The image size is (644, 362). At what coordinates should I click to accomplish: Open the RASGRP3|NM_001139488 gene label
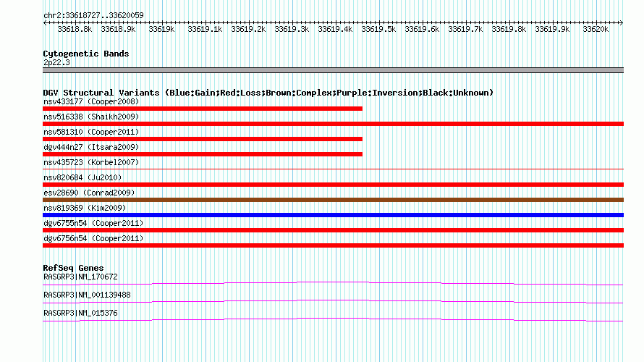click(x=87, y=295)
